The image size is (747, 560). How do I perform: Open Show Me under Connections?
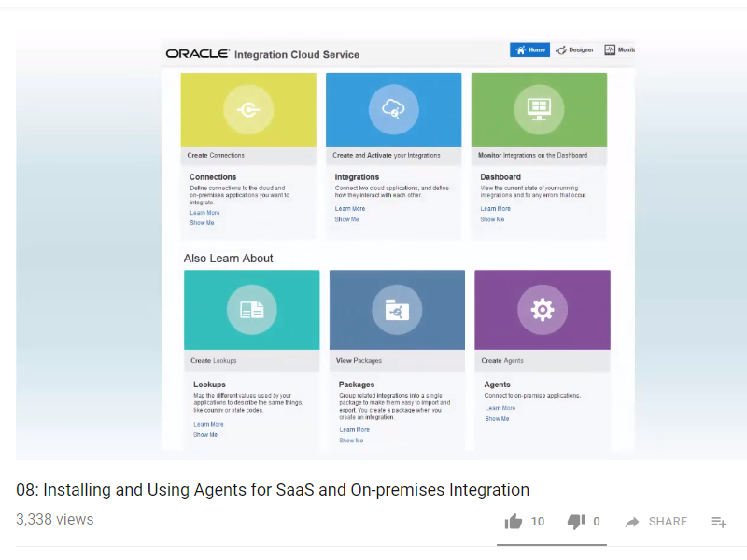(x=202, y=222)
